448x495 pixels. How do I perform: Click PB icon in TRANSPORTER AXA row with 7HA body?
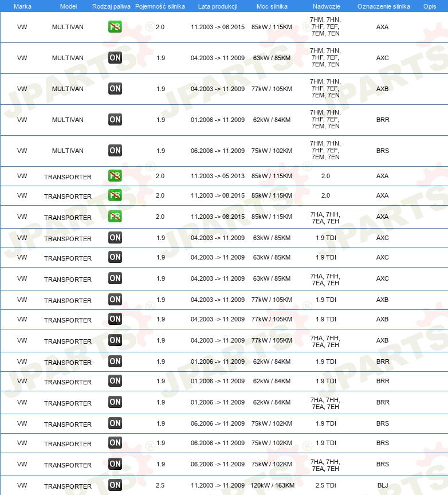(x=115, y=217)
